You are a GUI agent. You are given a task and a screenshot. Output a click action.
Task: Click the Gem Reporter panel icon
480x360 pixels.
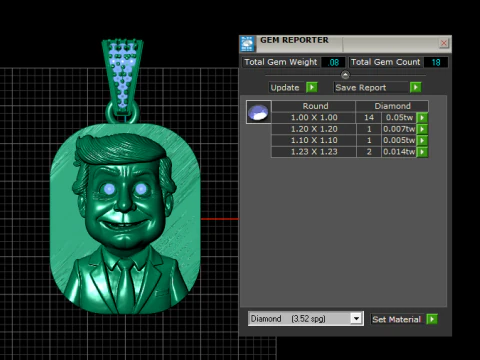pyautogui.click(x=247, y=44)
